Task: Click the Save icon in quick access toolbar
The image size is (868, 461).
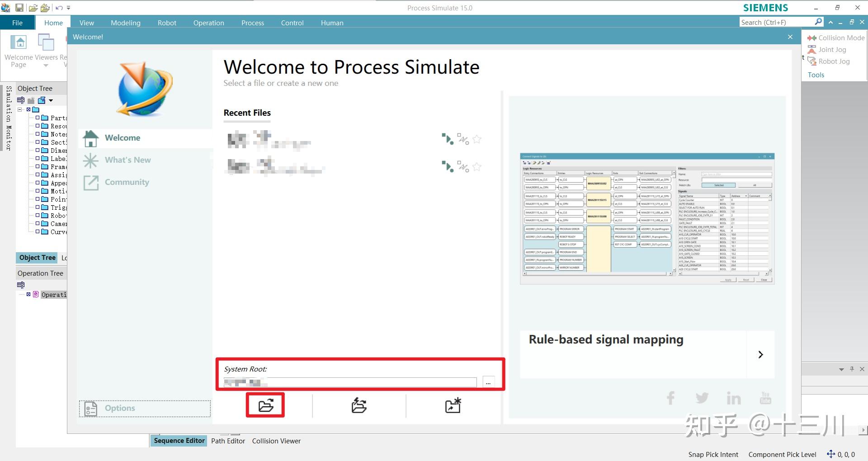Action: (20, 8)
